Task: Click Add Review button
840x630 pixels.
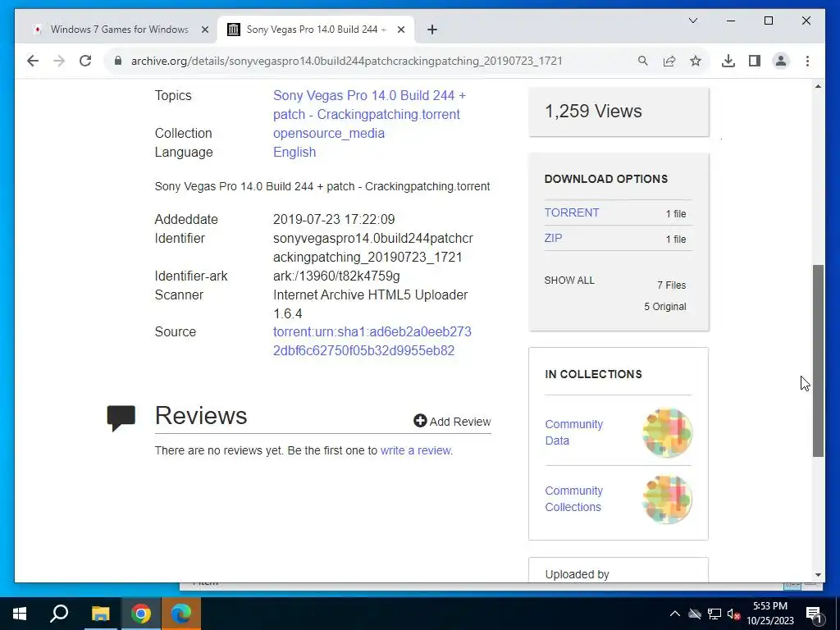Action: 452,422
